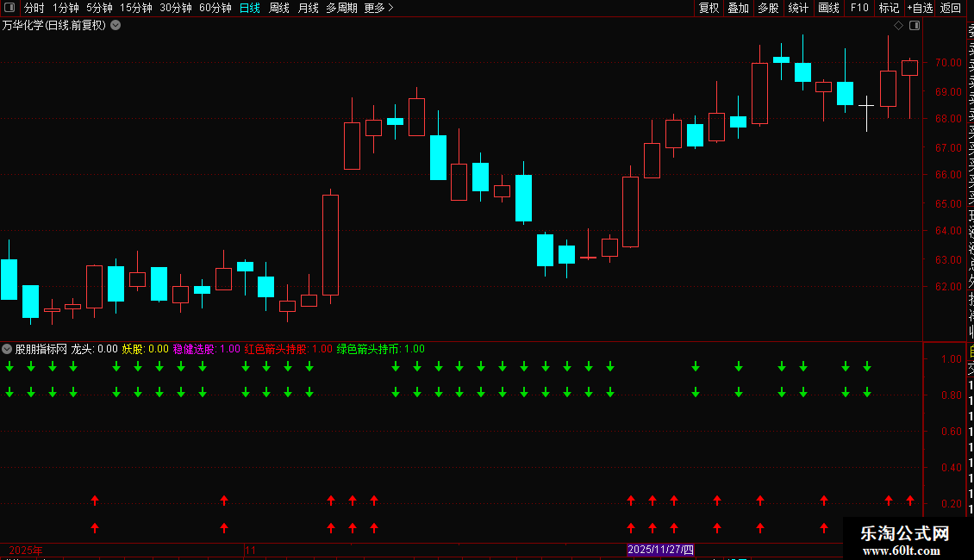This screenshot has width=974, height=560.
Task: Select the 5分钟 period tab
Action: [x=99, y=8]
